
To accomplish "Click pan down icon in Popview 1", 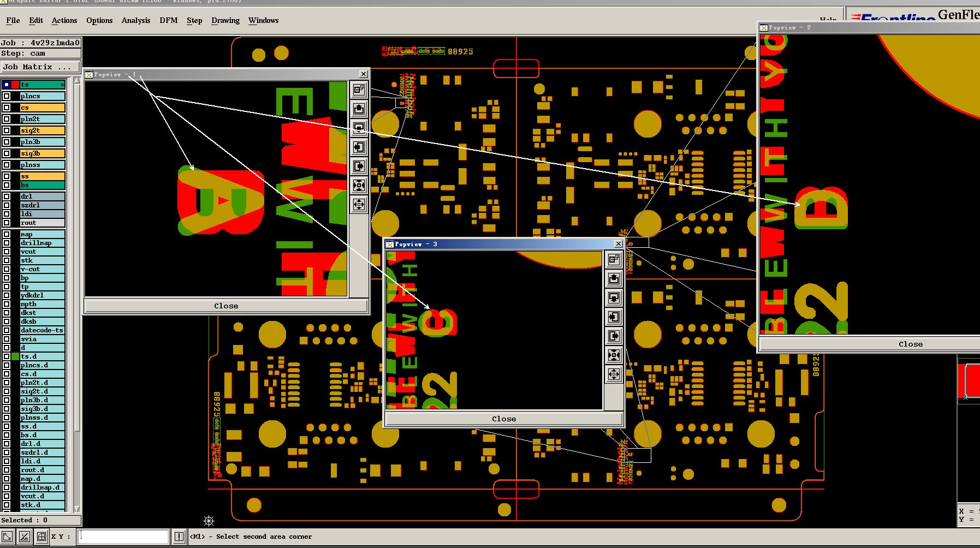I will (359, 128).
